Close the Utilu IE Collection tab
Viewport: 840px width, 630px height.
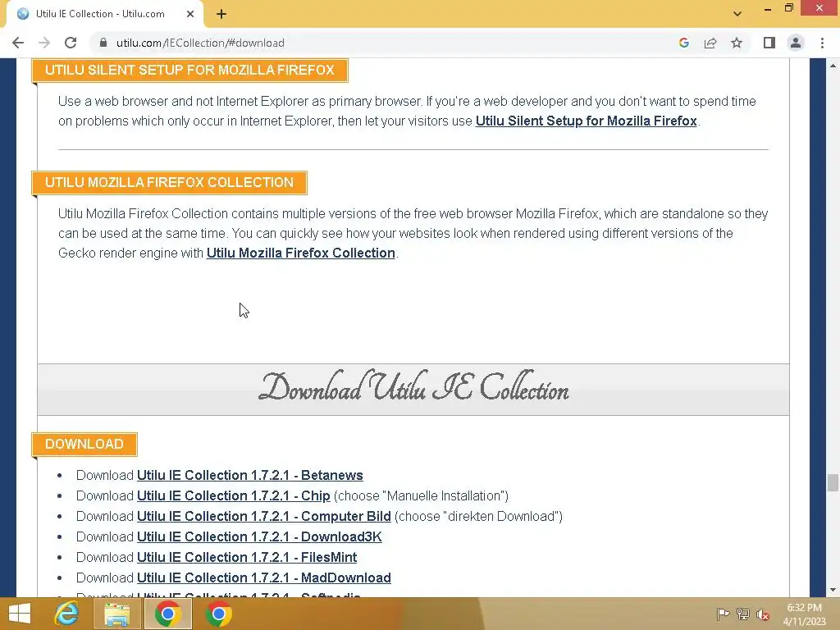[190, 14]
